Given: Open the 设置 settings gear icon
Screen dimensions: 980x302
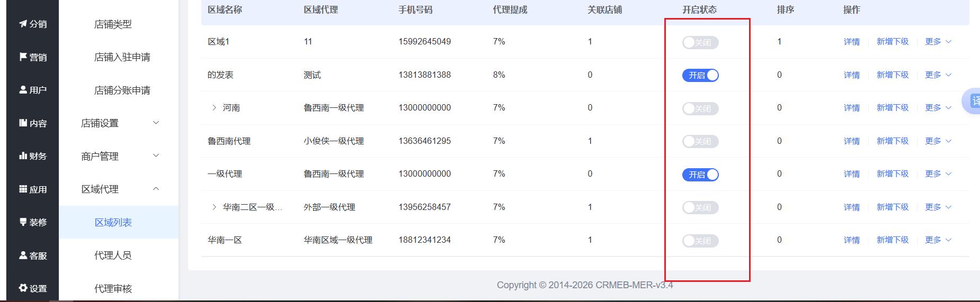Looking at the screenshot, I should click(23, 288).
